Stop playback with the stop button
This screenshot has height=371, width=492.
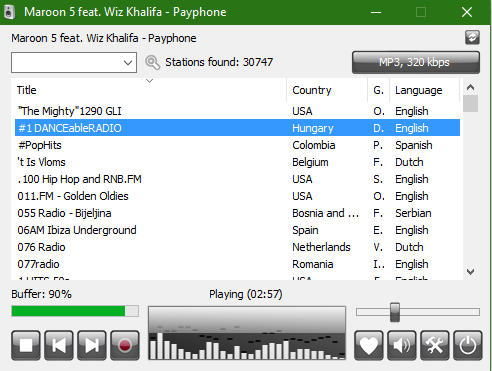26,345
